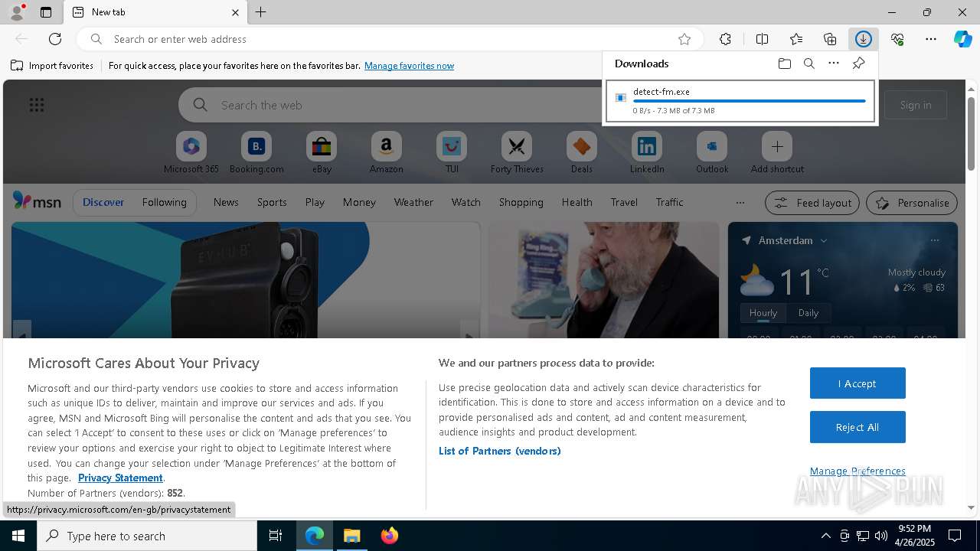Viewport: 980px width, 551px height.
Task: Open the Privacy Statement link
Action: pos(120,478)
